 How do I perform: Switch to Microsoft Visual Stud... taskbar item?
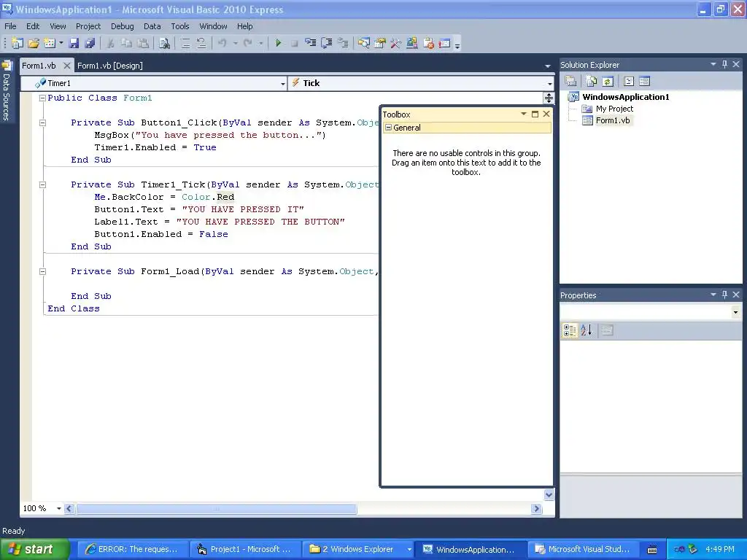click(x=583, y=549)
